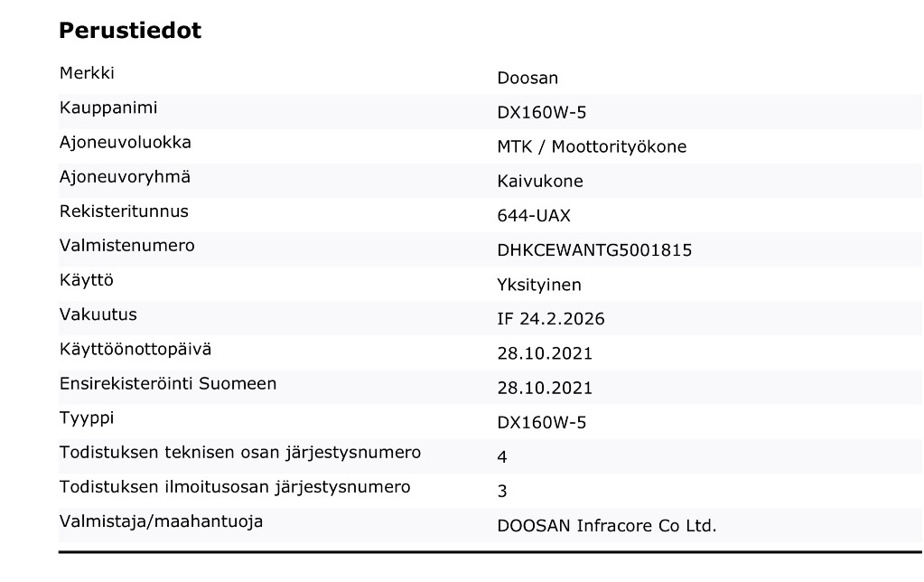Screen dimensions: 924x582
Task: Click the Käyttöönottopäivä date 28.10.2021
Action: pos(545,353)
